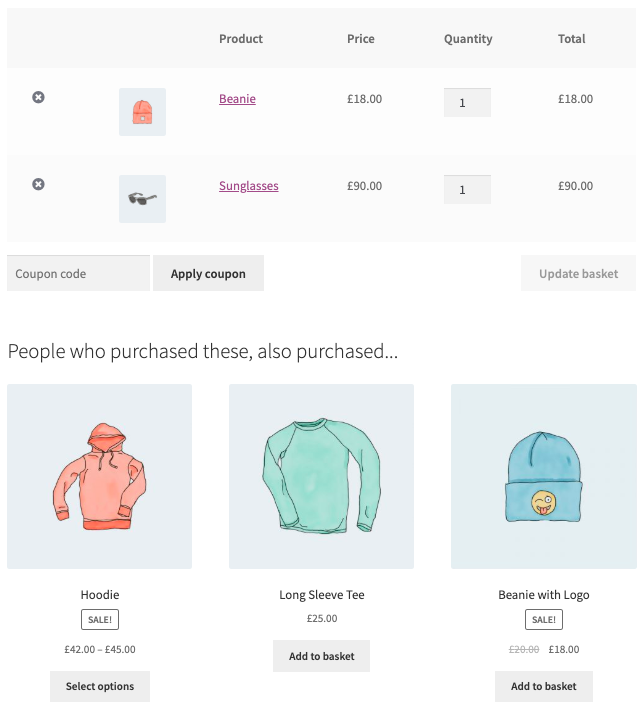Click the Beanie product thumbnail in basket
This screenshot has width=644, height=709.
[142, 112]
